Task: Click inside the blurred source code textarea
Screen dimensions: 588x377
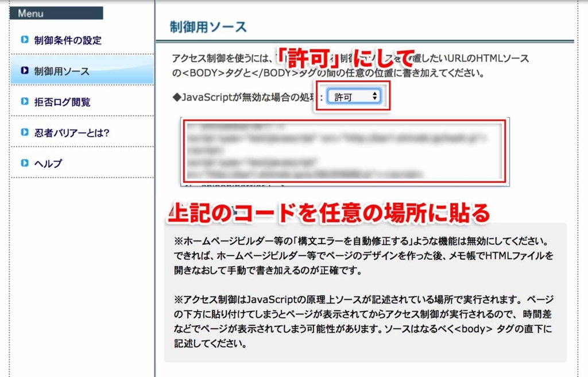Action: (x=345, y=151)
